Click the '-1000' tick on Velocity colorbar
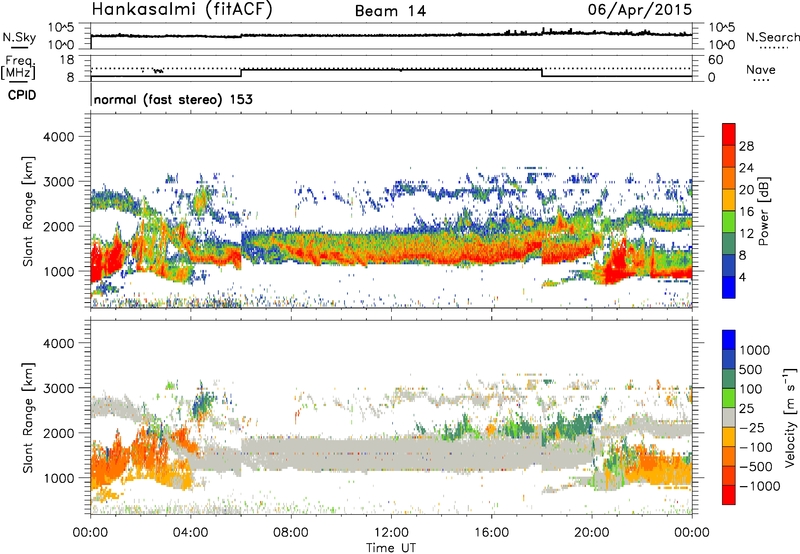 click(x=759, y=486)
